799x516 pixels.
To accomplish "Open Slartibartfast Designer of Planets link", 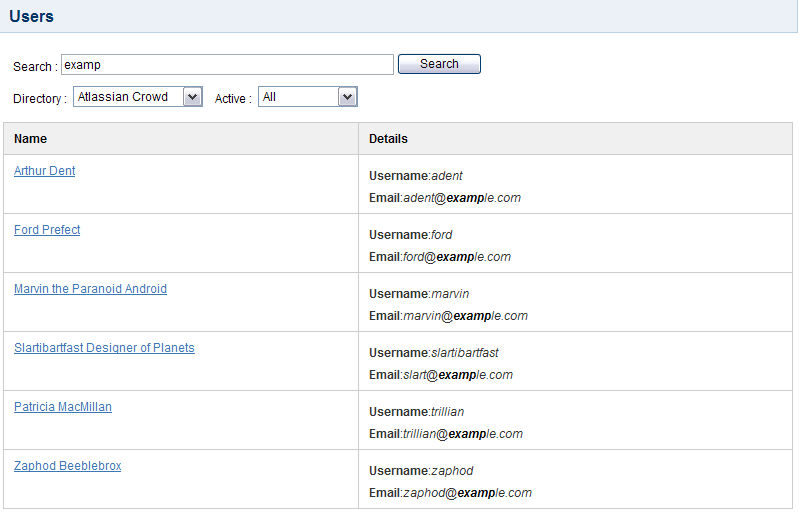I will [104, 348].
